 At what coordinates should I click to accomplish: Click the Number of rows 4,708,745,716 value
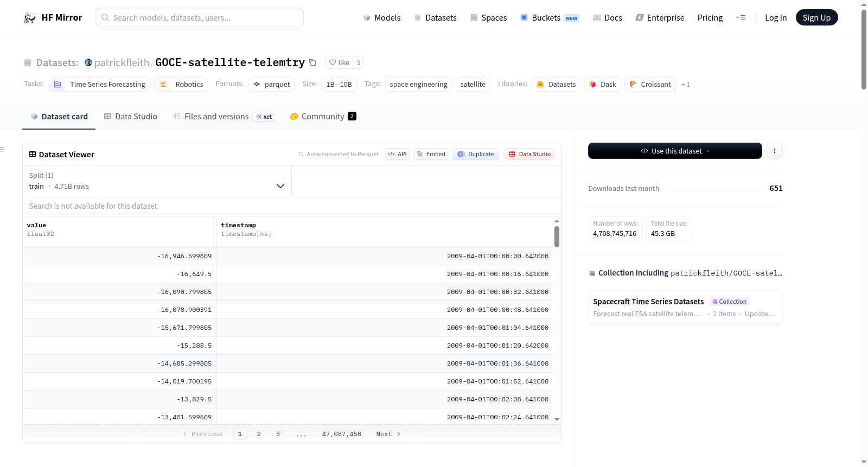click(x=615, y=234)
